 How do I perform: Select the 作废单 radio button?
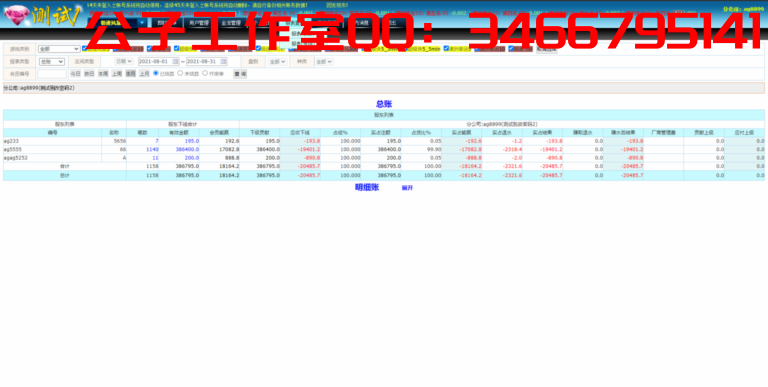(205, 73)
